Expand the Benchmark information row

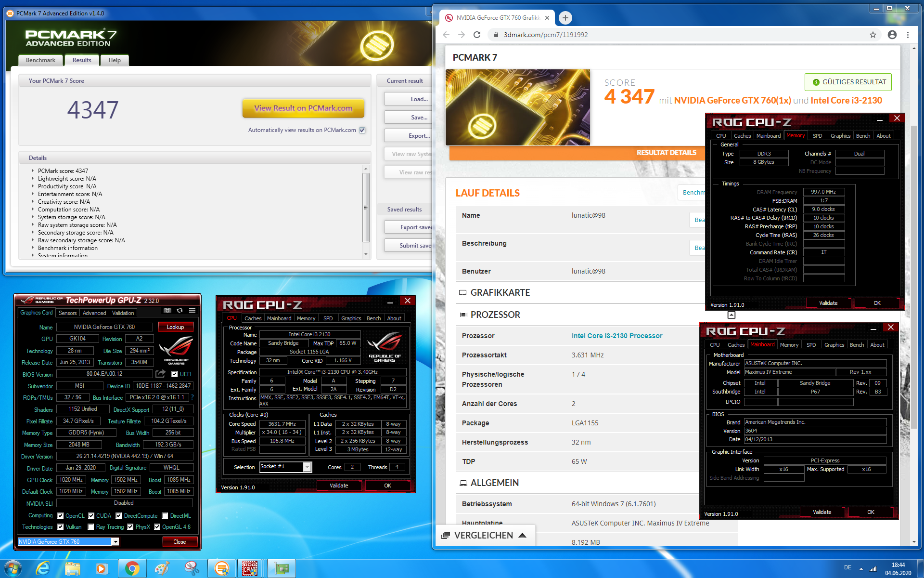click(33, 248)
